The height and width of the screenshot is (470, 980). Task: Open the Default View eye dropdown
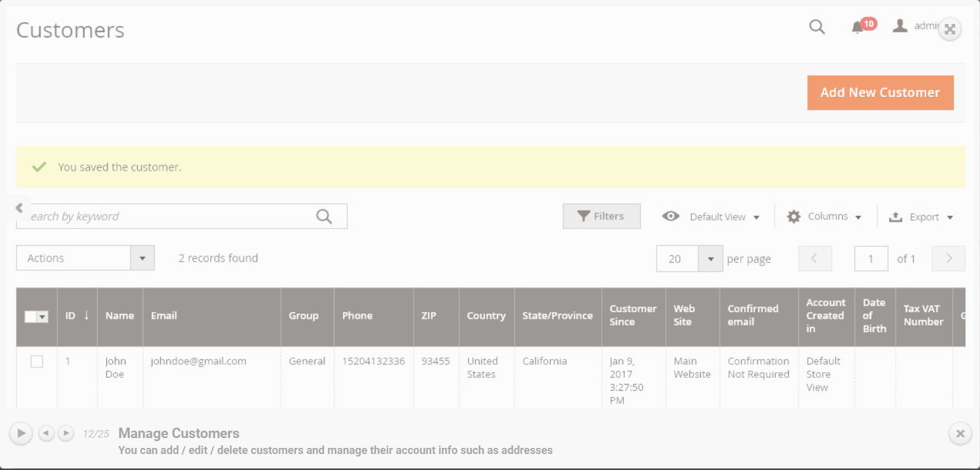711,217
